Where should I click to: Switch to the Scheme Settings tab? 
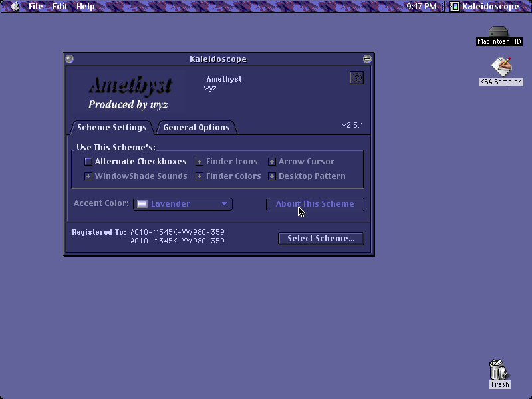click(112, 128)
